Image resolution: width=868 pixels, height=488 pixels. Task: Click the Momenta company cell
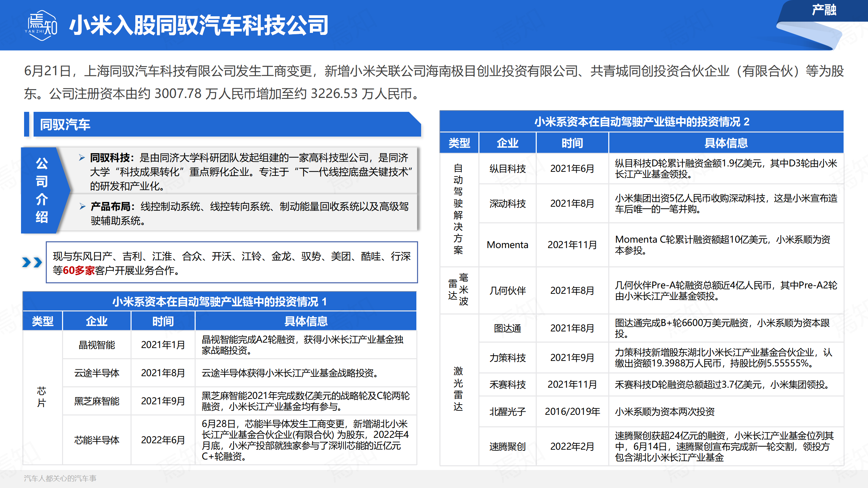point(508,245)
